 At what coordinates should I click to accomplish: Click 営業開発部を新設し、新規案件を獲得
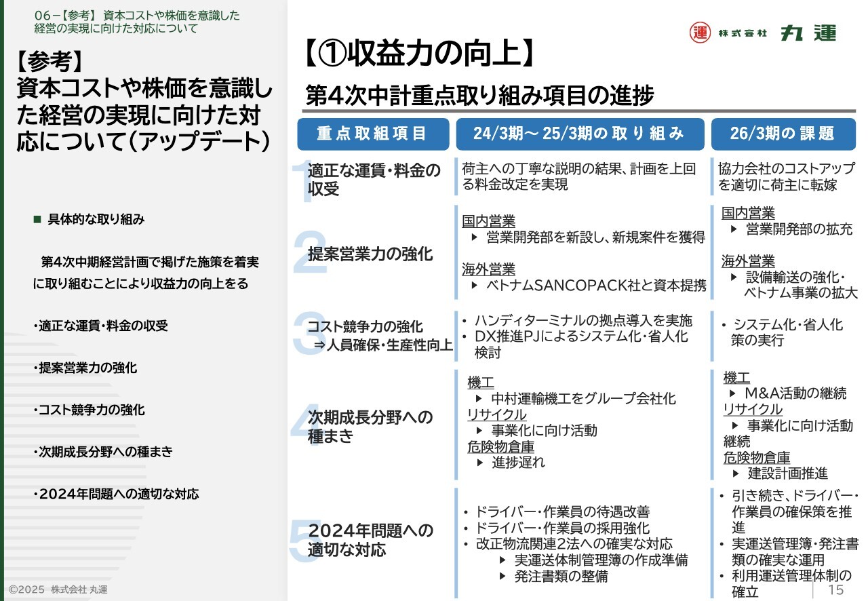click(595, 237)
